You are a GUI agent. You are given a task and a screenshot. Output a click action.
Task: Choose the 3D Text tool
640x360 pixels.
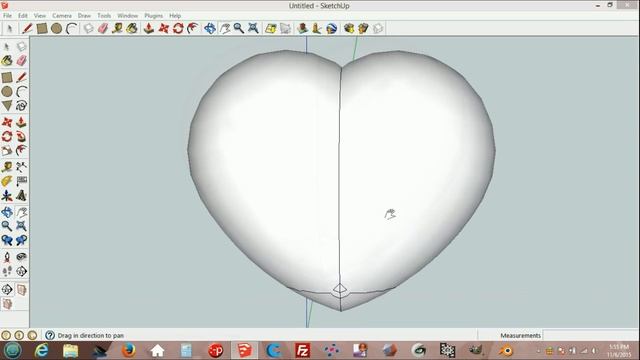tap(21, 196)
